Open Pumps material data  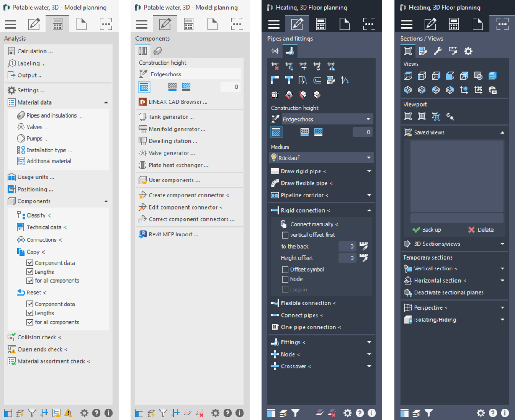click(33, 139)
